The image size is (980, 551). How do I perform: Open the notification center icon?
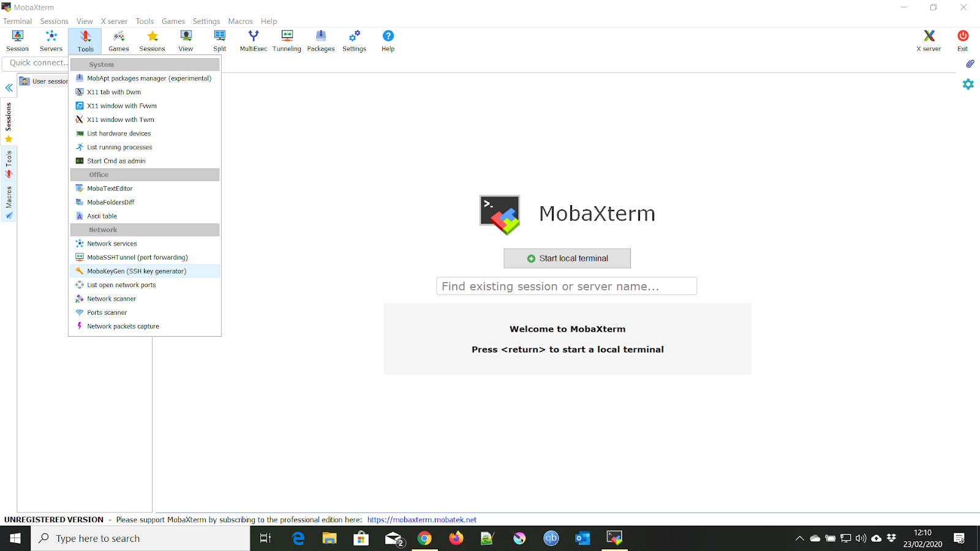pyautogui.click(x=959, y=538)
